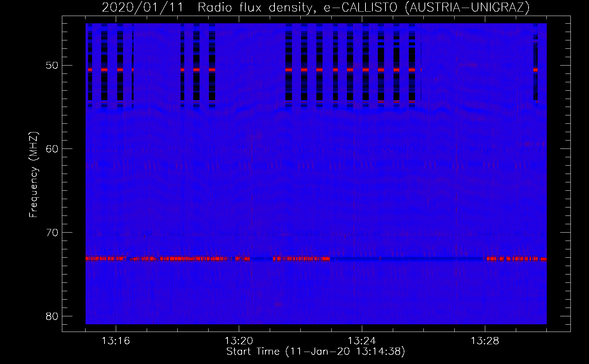The height and width of the screenshot is (364, 589).
Task: Click the 'Start Time (11-Jan-20 13:14:38)' label
Action: [316, 352]
